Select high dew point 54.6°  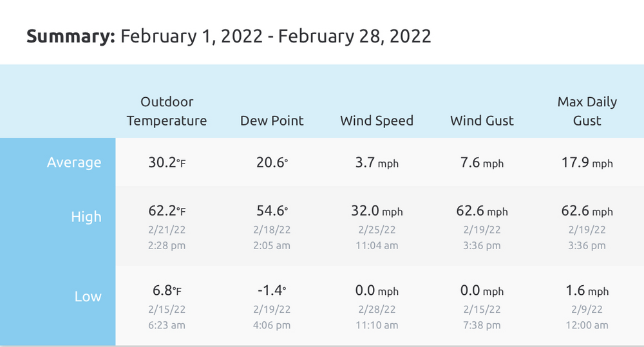[x=272, y=211]
